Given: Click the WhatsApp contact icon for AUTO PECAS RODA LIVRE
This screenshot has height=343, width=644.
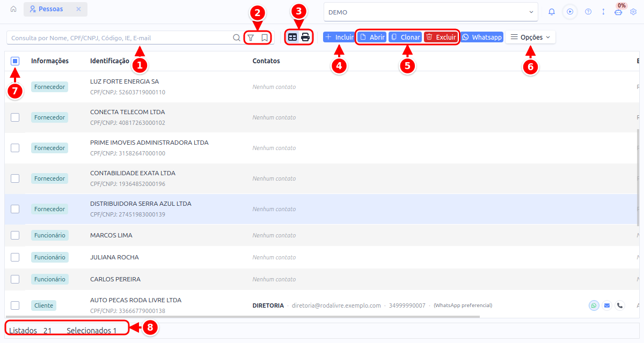Looking at the screenshot, I should (594, 305).
